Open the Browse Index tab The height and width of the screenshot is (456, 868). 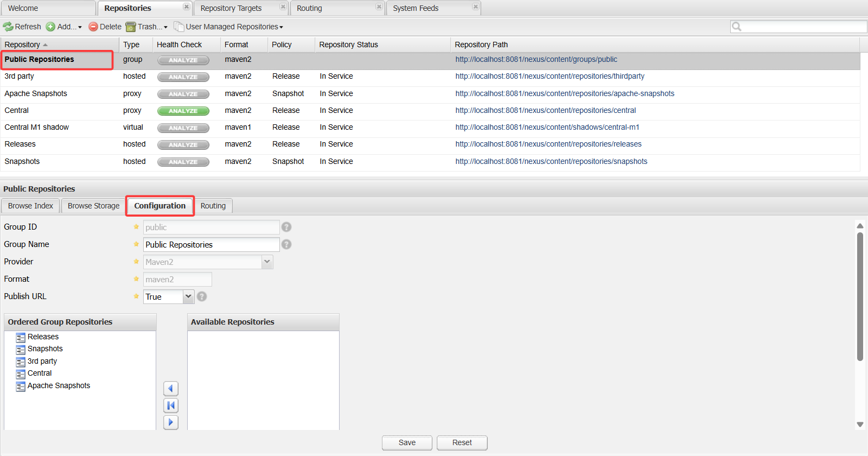click(30, 206)
